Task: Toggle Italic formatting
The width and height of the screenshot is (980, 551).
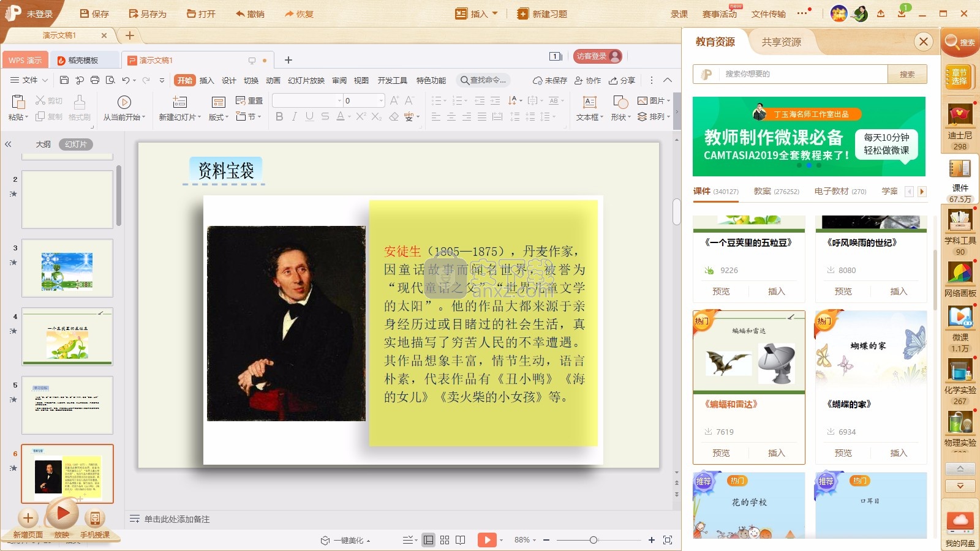Action: point(294,116)
